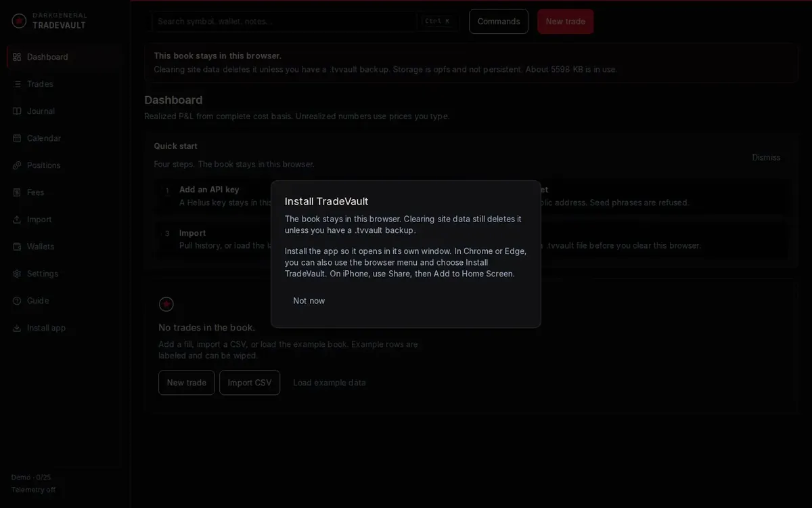Click New trade button under No trades
Screen dimensions: 812x508
[x=187, y=383]
